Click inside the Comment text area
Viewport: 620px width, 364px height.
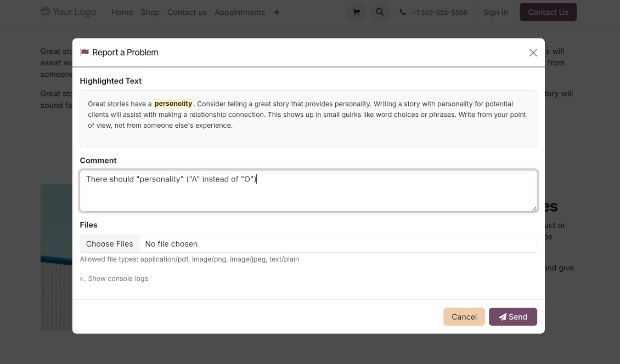pos(308,190)
